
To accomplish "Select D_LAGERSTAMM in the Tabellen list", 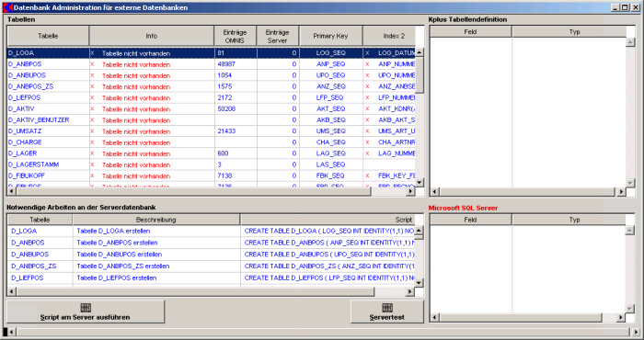I will point(33,164).
